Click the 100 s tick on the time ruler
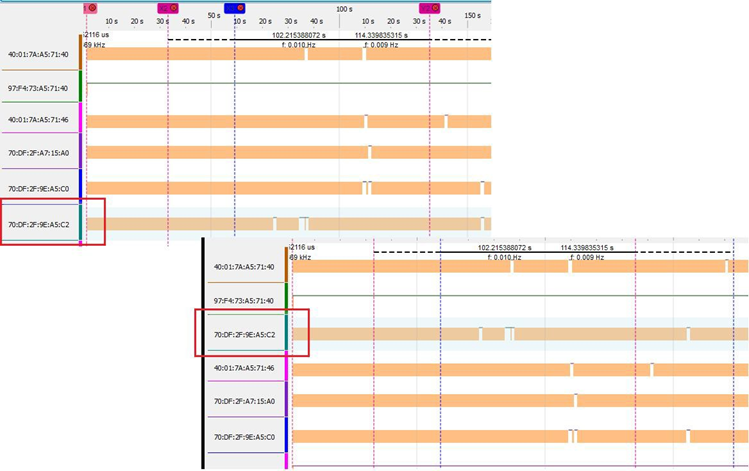This screenshot has width=749, height=471. coord(344,10)
